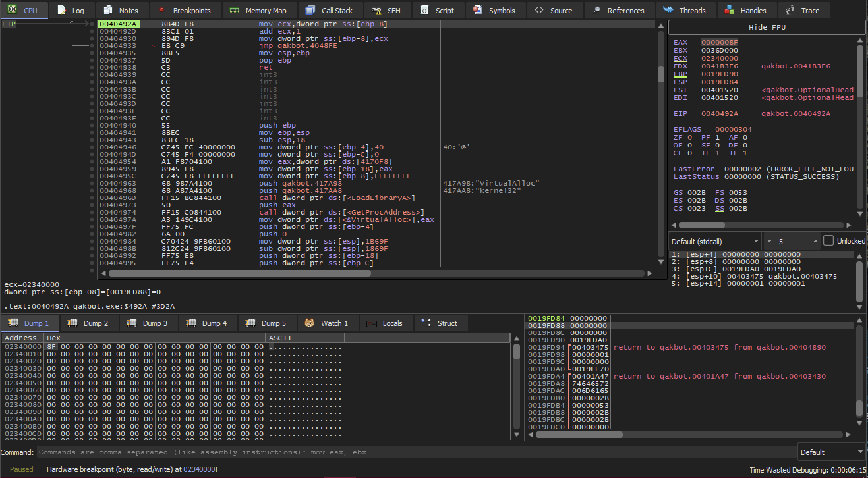Click the Threads arrows icon
868x478 pixels.
coord(668,10)
